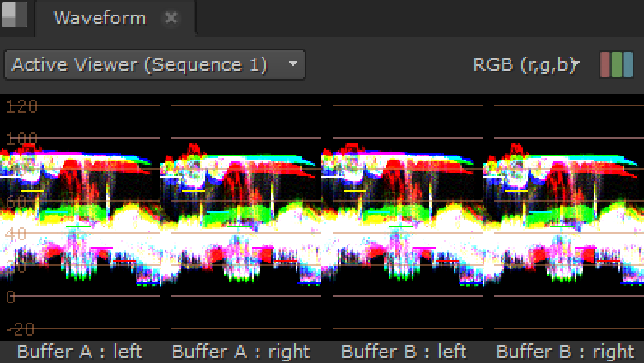Open the Active Viewer (Sequence 1) source dropdown

click(154, 64)
